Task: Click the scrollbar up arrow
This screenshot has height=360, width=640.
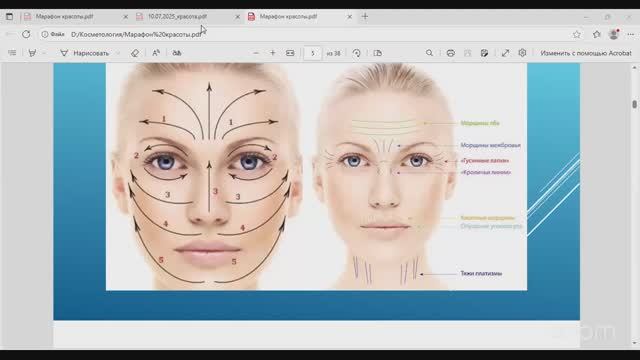Action: click(x=634, y=68)
